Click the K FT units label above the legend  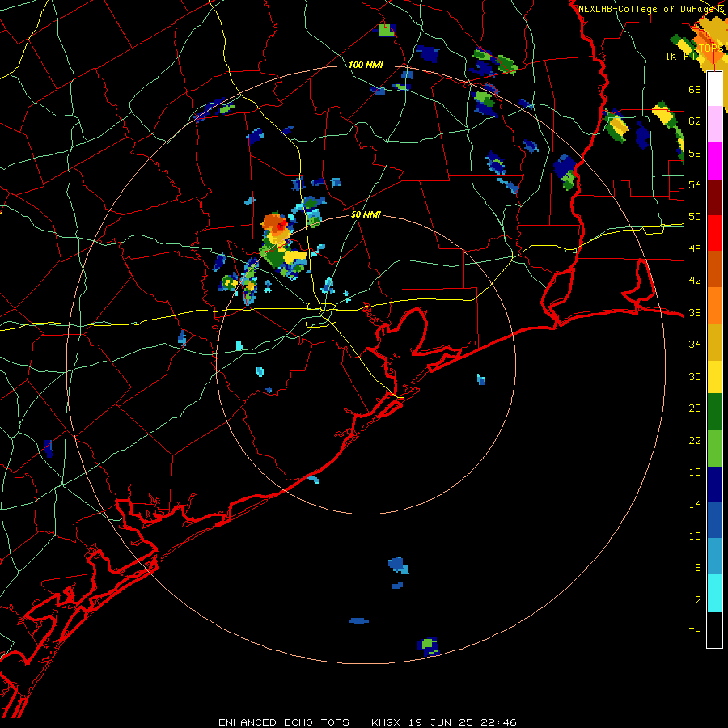coord(681,56)
